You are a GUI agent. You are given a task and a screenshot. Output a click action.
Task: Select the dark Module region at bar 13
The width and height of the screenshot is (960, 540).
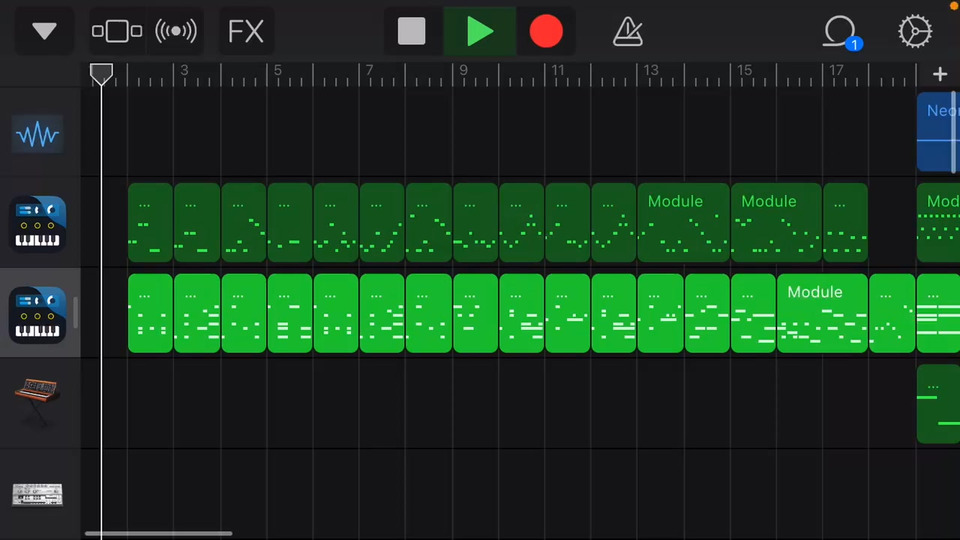click(x=683, y=223)
